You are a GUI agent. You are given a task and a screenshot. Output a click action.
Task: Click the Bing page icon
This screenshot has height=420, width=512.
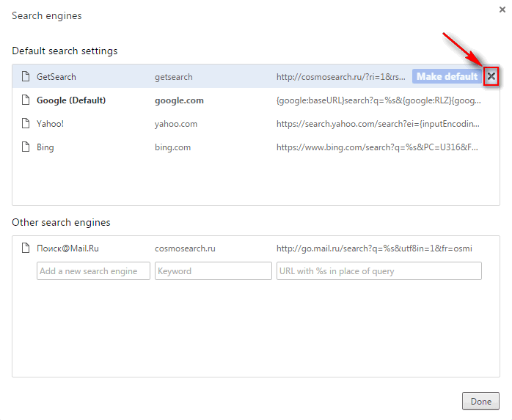(26, 147)
